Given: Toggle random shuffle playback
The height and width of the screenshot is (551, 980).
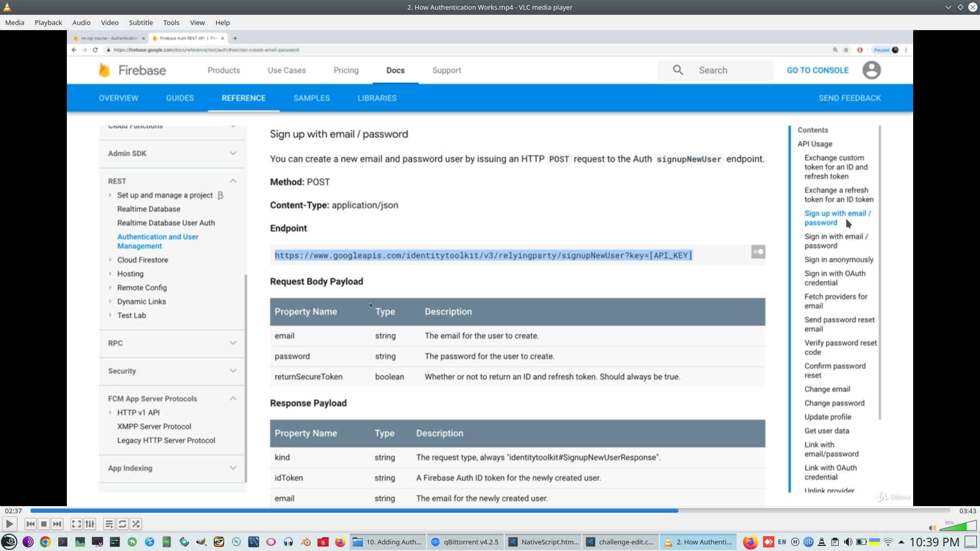Looking at the screenshot, I should [x=136, y=524].
